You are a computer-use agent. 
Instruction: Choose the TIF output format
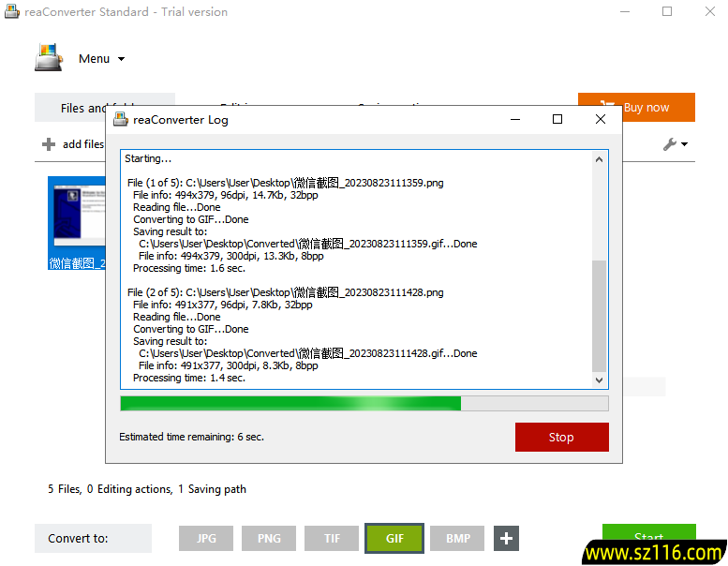[332, 538]
